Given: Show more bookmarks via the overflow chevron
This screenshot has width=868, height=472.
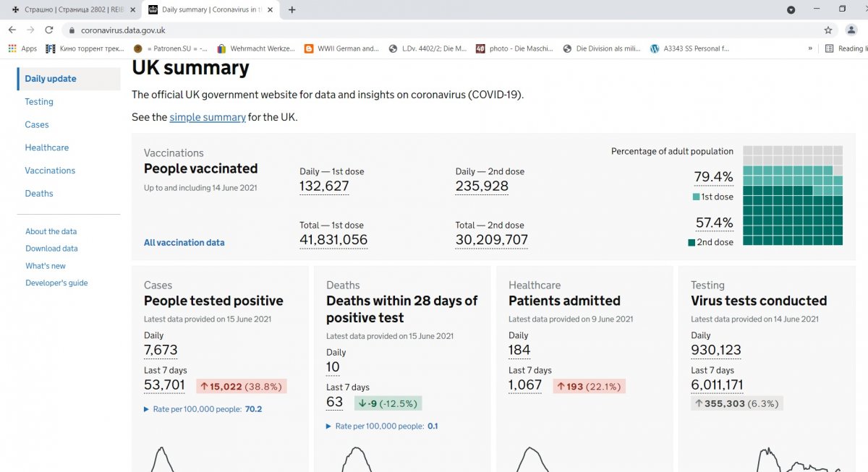Looking at the screenshot, I should 810,48.
